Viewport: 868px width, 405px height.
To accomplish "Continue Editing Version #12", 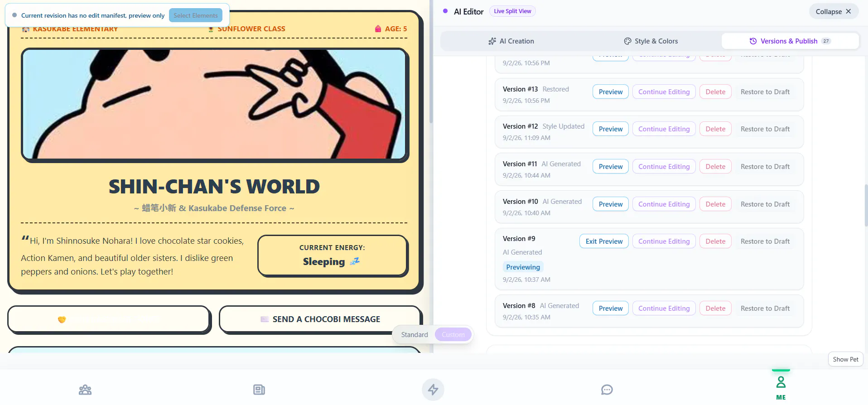I will pyautogui.click(x=664, y=129).
